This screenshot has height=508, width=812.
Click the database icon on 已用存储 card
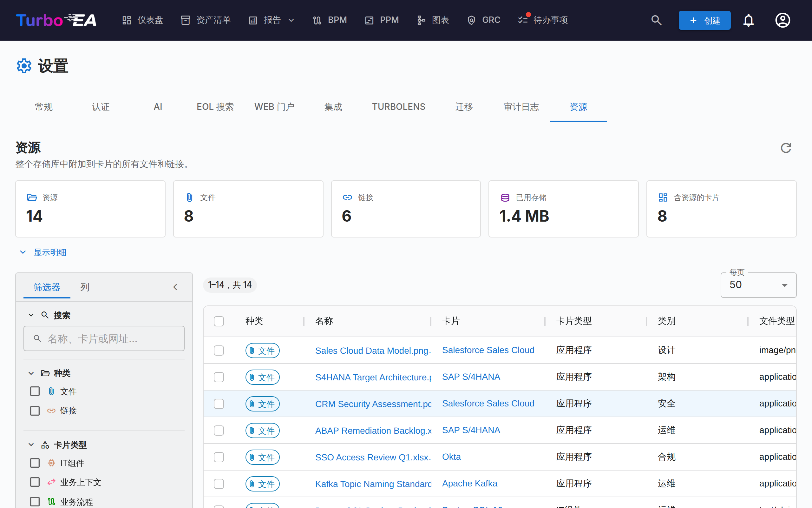pos(505,197)
